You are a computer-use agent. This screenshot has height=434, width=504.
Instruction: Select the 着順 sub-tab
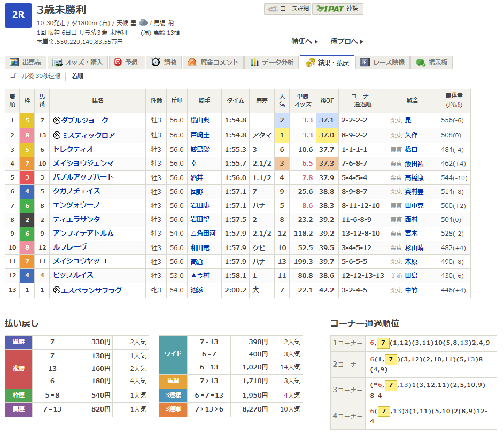point(77,76)
